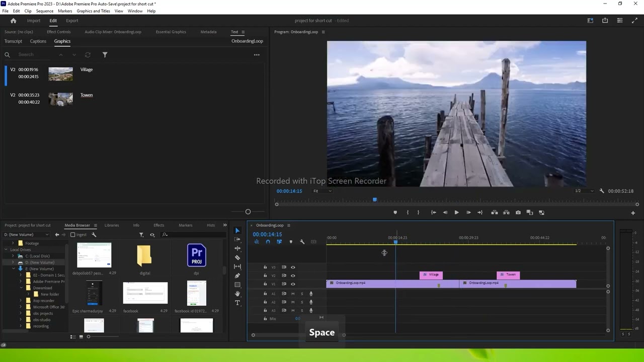Go to In point in Program monitor
The height and width of the screenshot is (362, 644).
pos(433,213)
